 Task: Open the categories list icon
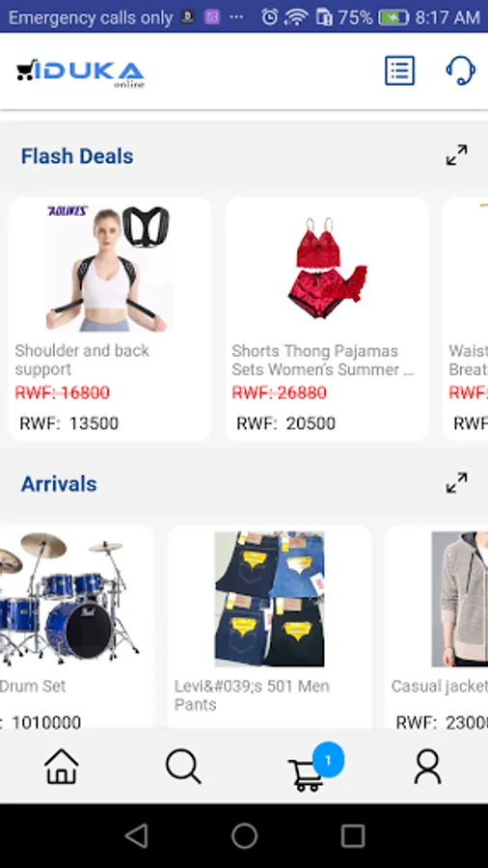point(399,70)
